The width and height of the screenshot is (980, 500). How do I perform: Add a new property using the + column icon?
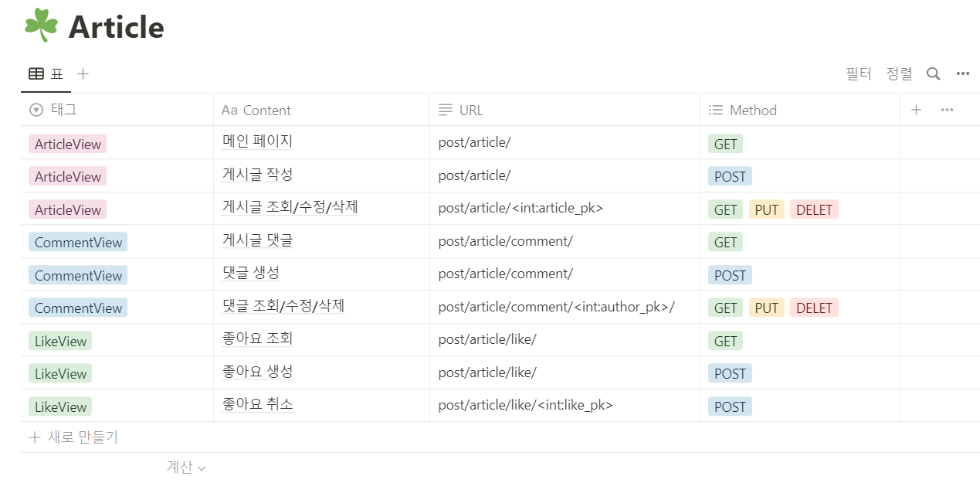(x=915, y=110)
